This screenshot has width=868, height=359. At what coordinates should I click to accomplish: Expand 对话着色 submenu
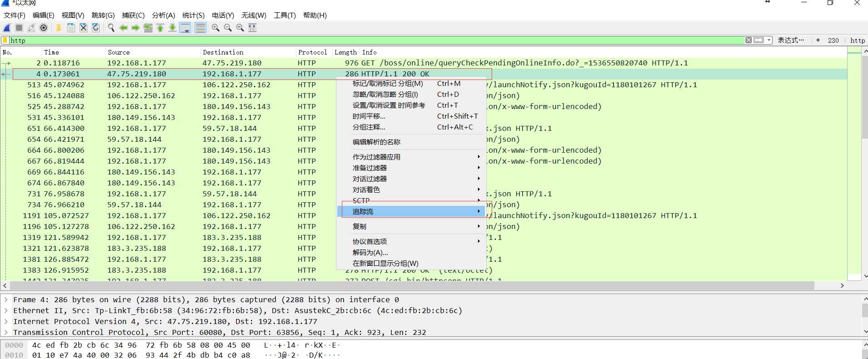click(411, 189)
